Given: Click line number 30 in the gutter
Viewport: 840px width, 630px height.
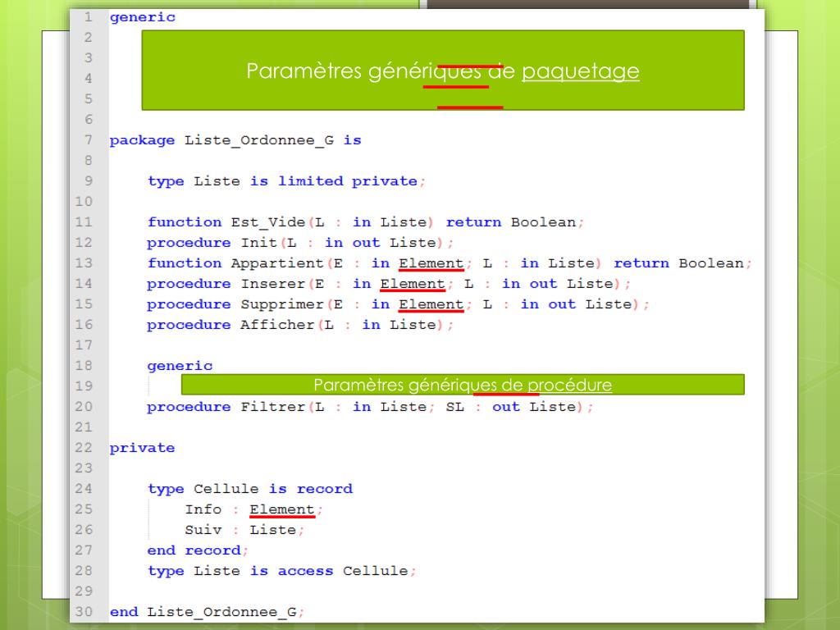Looking at the screenshot, I should point(84,612).
